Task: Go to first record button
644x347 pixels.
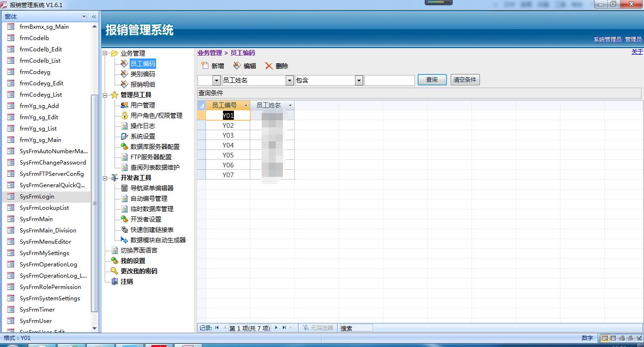Action: point(217,328)
